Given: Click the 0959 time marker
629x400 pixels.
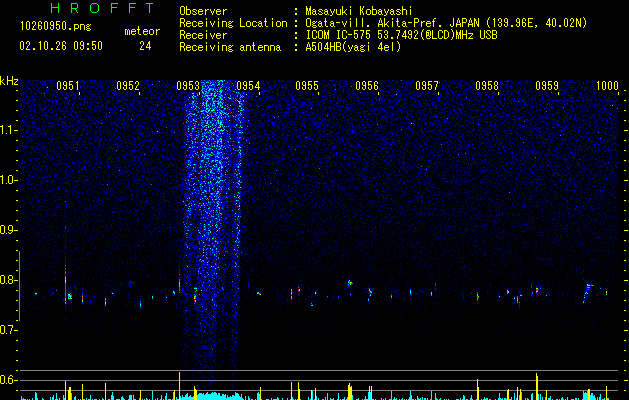Looking at the screenshot, I should click(547, 86).
